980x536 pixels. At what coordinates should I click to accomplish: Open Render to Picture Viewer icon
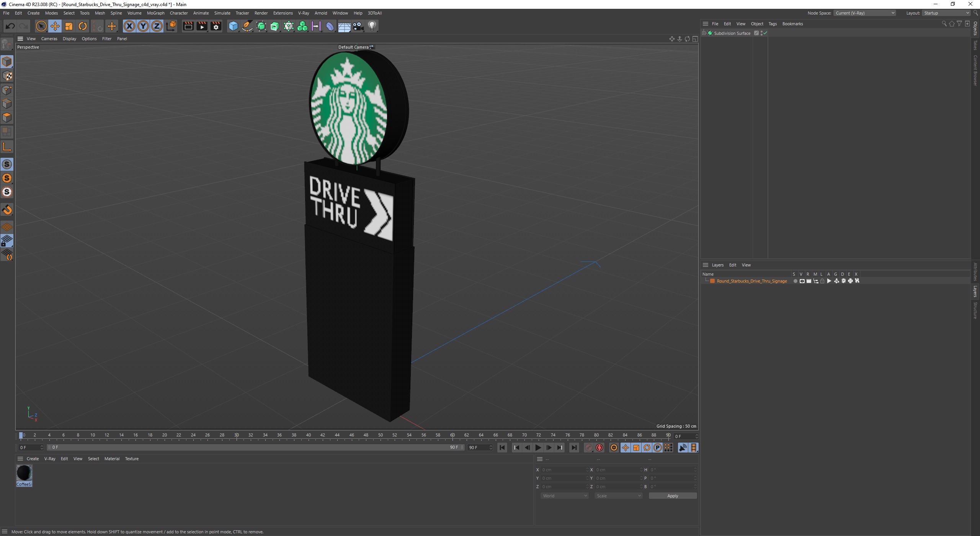pos(202,26)
